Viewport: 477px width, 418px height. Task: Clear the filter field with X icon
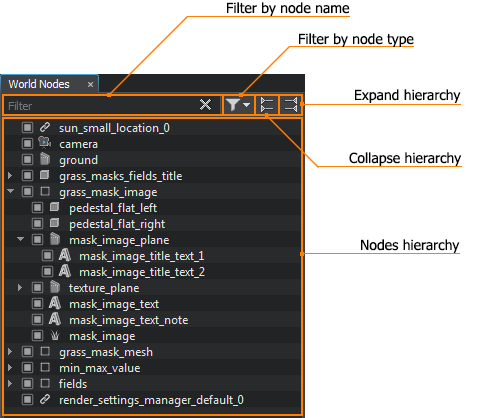pyautogui.click(x=205, y=105)
